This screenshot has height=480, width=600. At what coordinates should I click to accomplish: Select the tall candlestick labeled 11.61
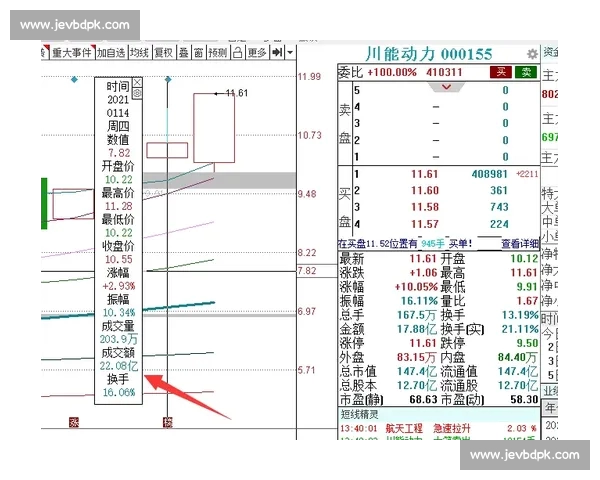(x=214, y=128)
